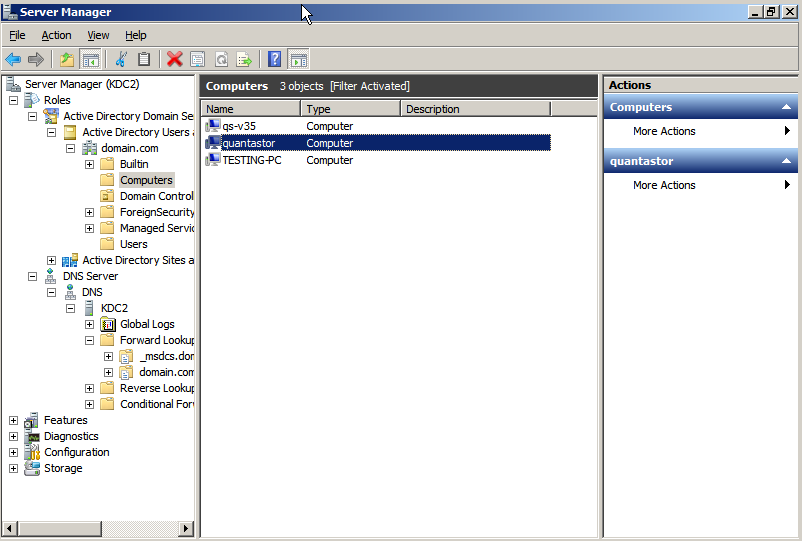
Task: Click the Active Directory Users icon
Action: [70, 132]
